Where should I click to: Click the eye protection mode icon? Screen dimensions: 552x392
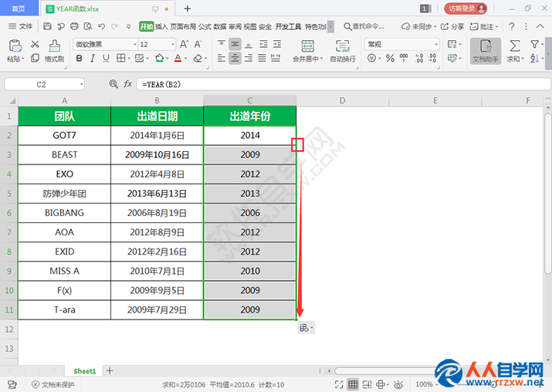pos(398,384)
